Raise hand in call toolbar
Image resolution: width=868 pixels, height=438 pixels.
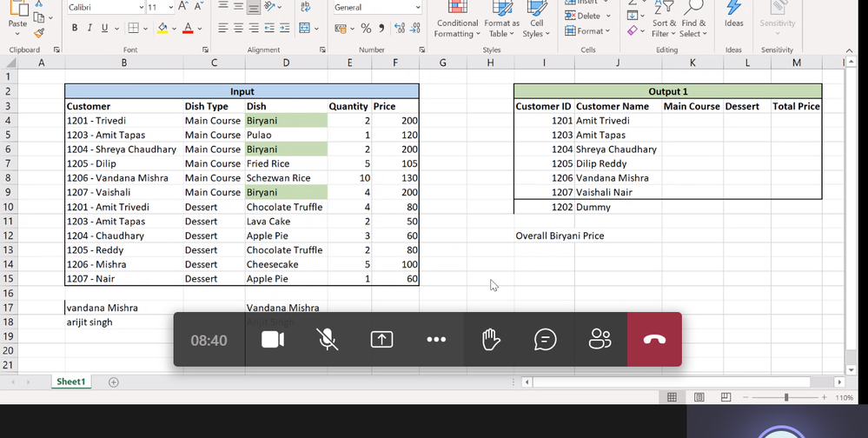click(491, 340)
